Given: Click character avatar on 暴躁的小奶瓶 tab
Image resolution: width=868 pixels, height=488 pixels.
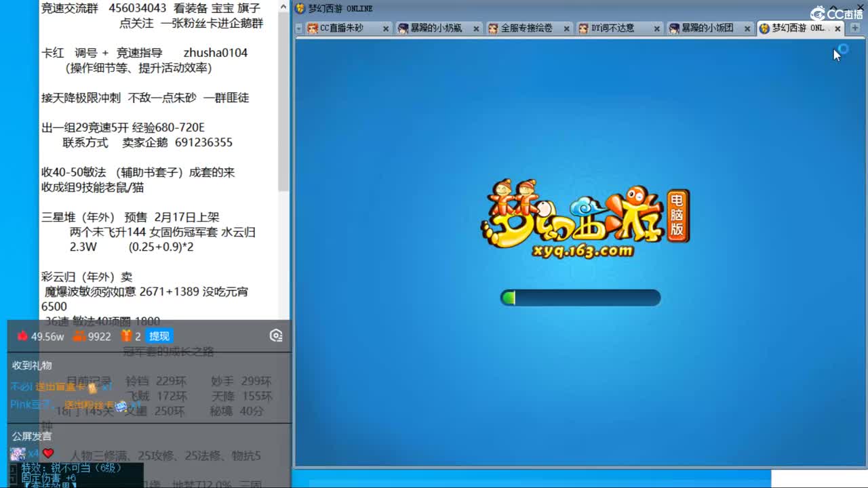Looking at the screenshot, I should pos(403,28).
